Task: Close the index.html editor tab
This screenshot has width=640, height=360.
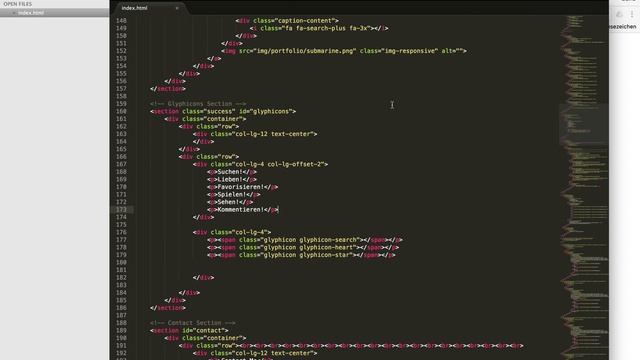Action: tap(177, 8)
